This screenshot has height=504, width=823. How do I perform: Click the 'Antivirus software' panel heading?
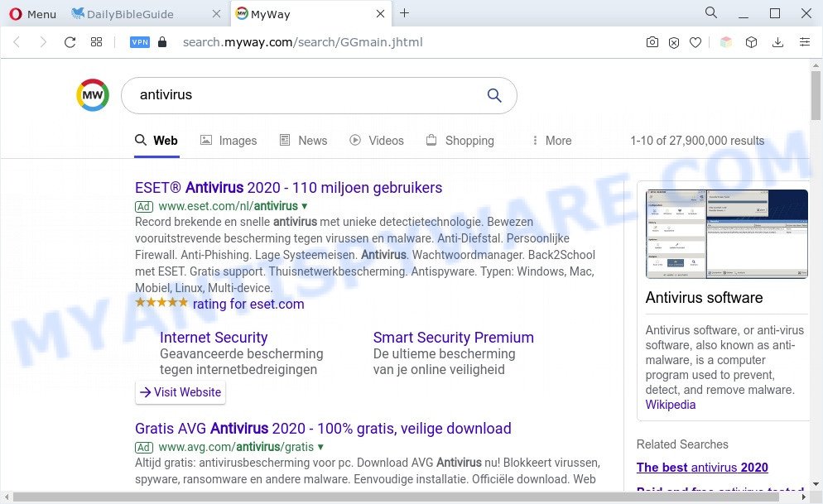tap(704, 297)
